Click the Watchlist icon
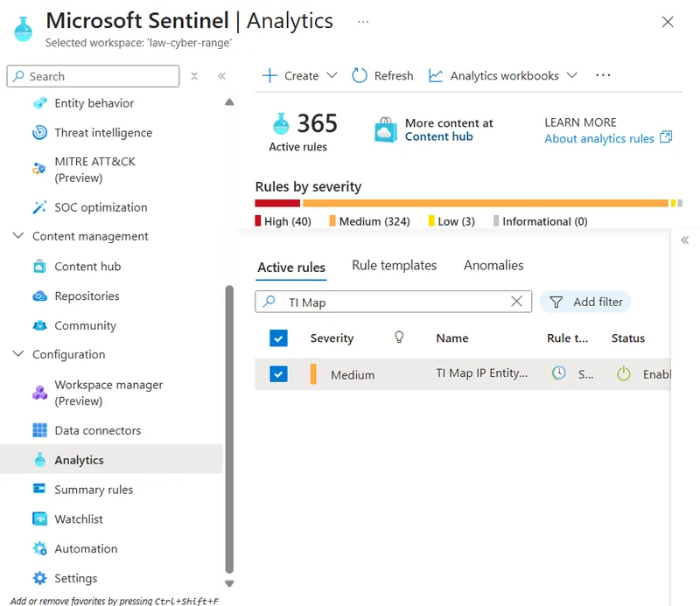The width and height of the screenshot is (700, 606). coord(39,519)
